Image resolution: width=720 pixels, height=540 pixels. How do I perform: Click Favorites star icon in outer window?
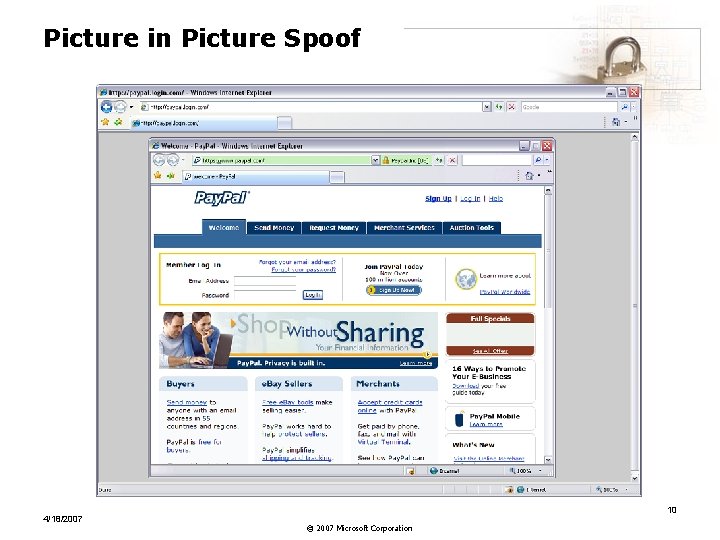coord(105,122)
